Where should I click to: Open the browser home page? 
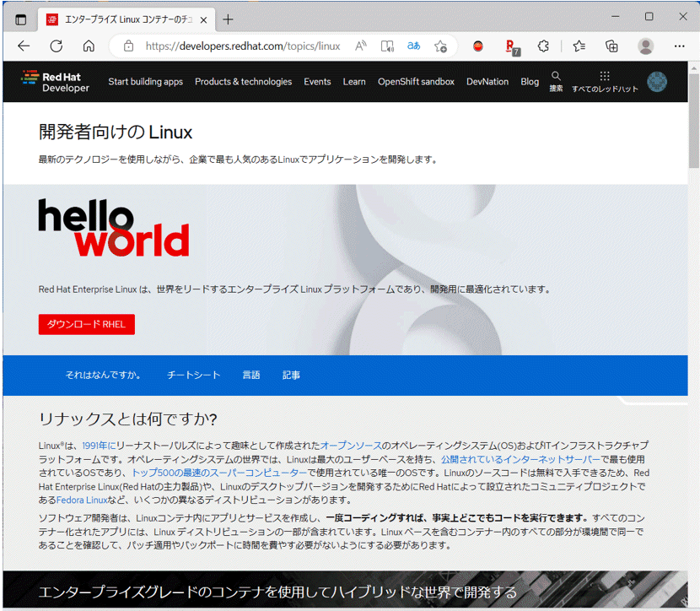pyautogui.click(x=89, y=46)
